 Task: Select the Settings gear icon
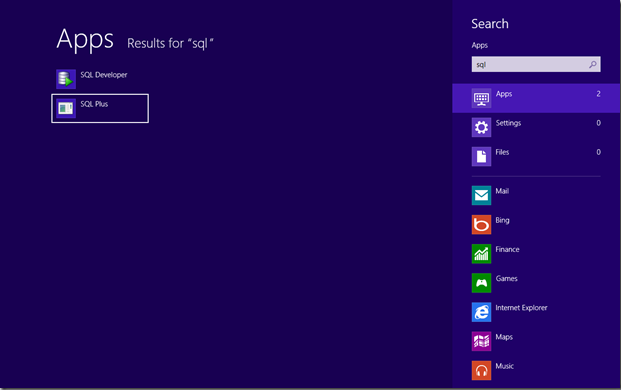point(481,127)
